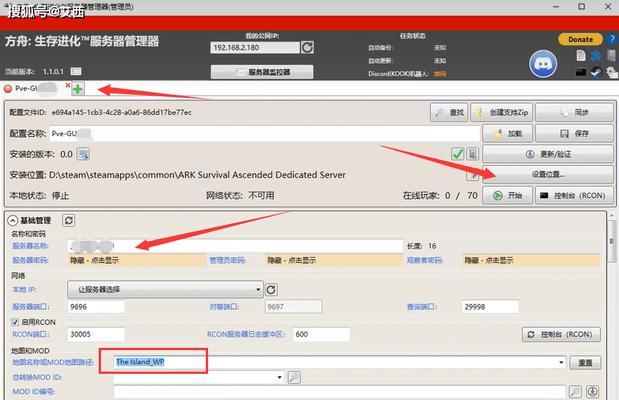
Task: Add a new server profile with green plus
Action: point(78,89)
